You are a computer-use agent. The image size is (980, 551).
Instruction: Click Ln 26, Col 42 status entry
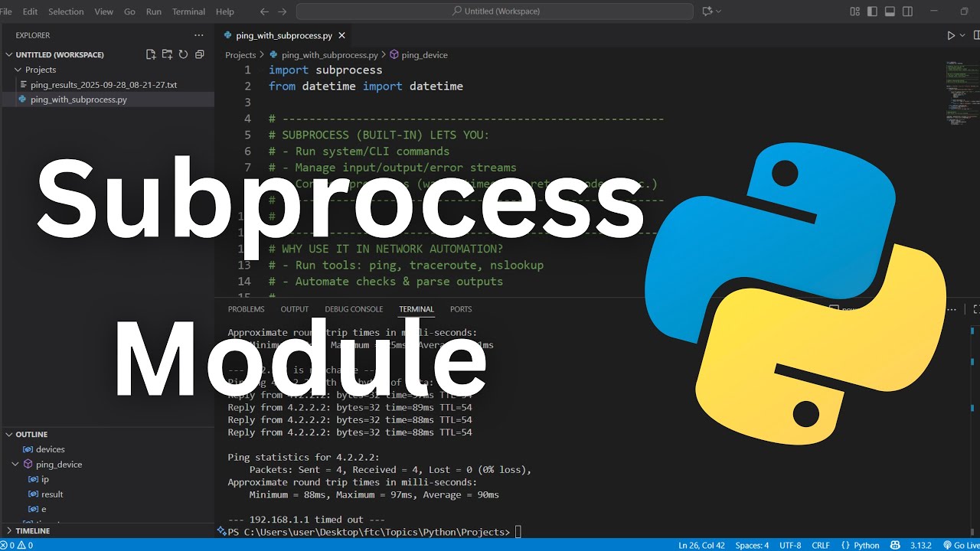tap(701, 545)
